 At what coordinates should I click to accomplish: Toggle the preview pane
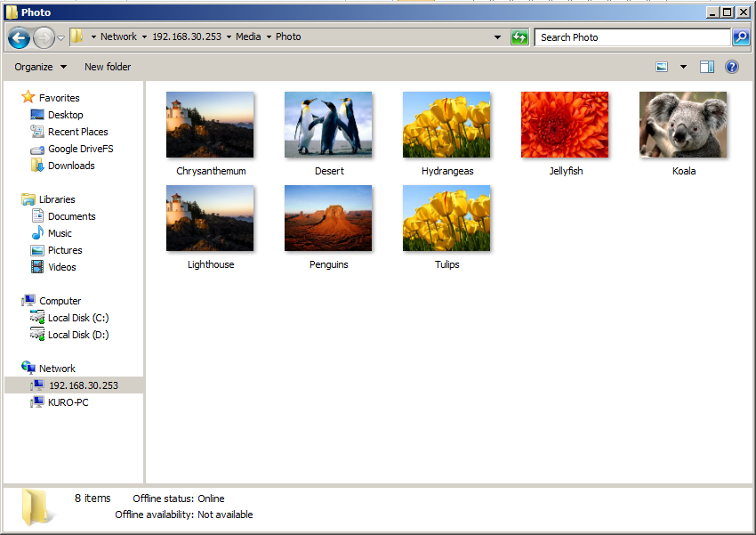tap(705, 66)
